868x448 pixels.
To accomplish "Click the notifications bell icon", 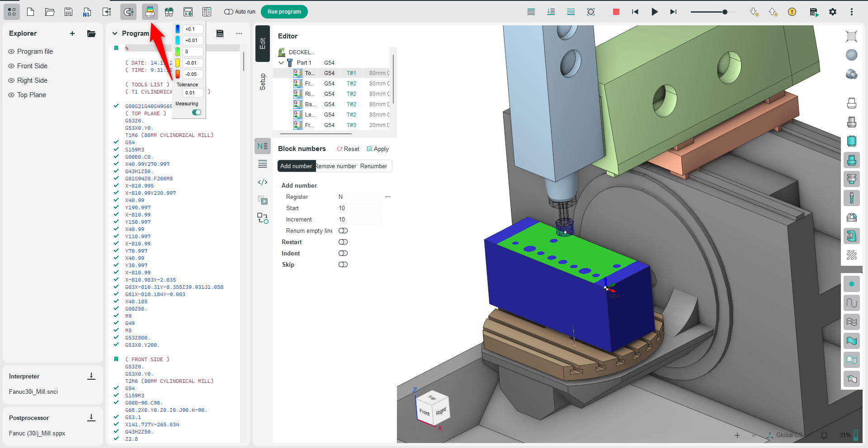I will [824, 435].
